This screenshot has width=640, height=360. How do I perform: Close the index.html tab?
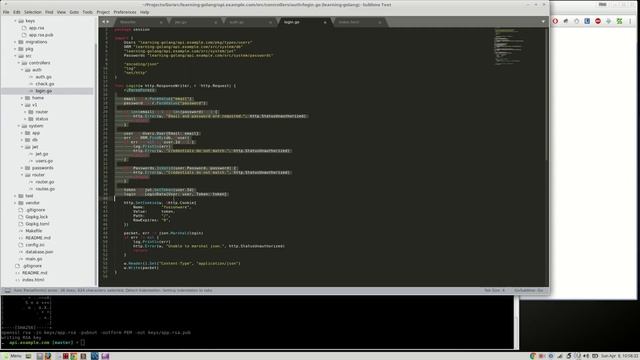[x=380, y=22]
